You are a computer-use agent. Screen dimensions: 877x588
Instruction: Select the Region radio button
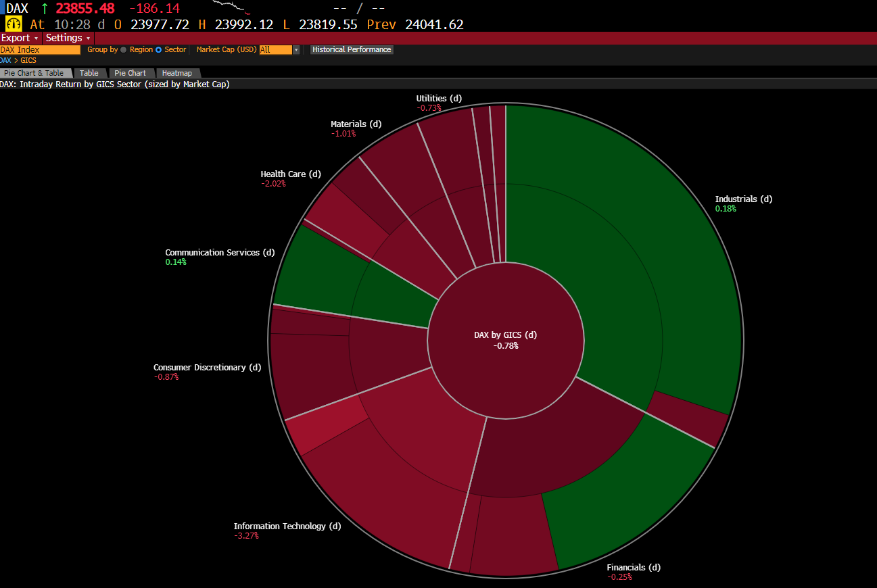pos(124,50)
